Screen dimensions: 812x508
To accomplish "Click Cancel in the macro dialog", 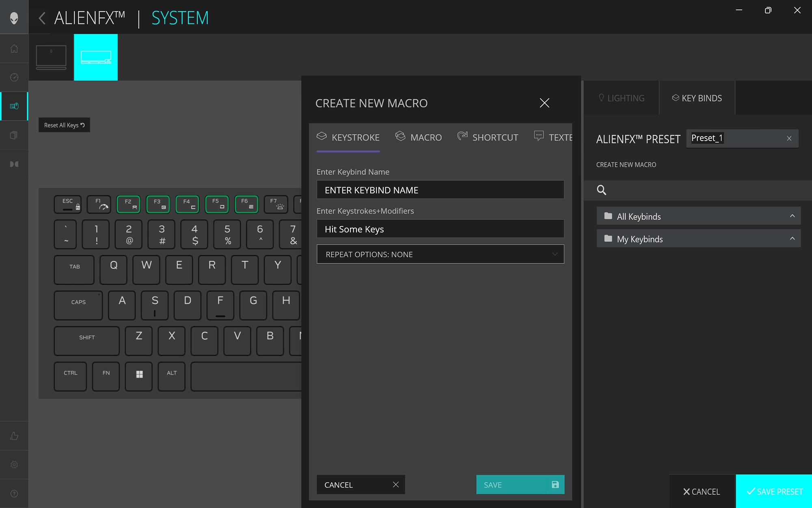I will [x=361, y=484].
